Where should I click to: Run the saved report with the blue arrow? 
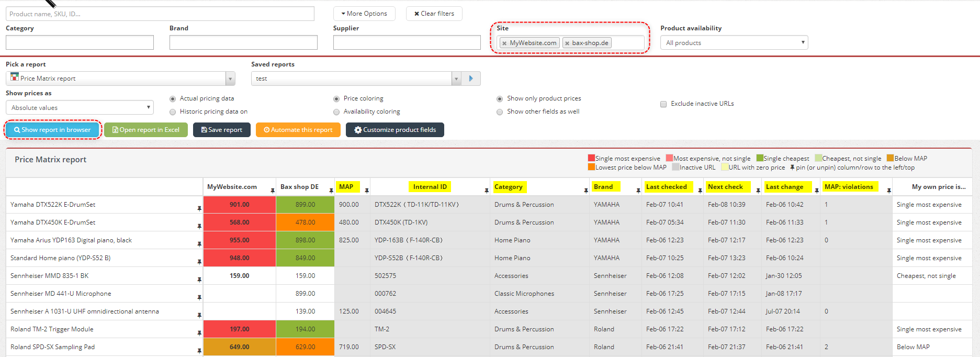pos(471,79)
